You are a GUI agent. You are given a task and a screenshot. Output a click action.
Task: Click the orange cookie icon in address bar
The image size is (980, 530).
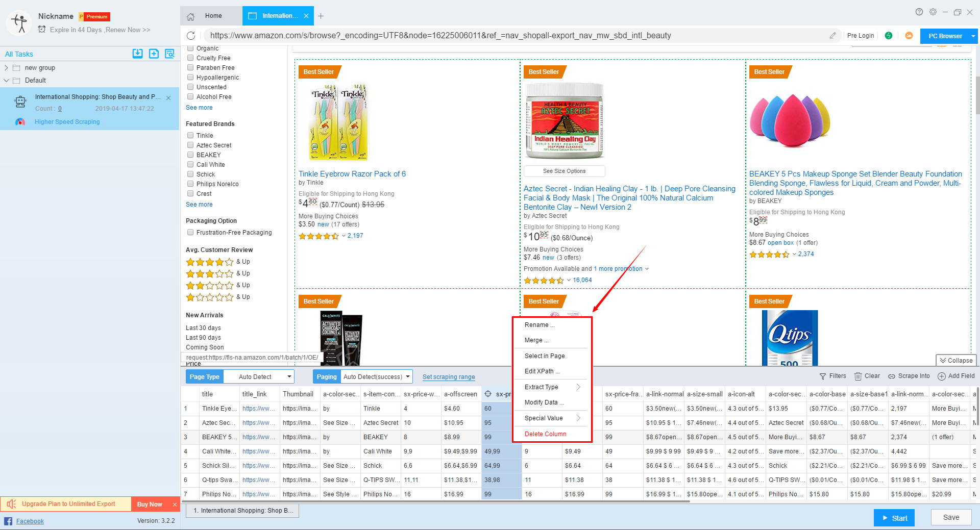909,36
